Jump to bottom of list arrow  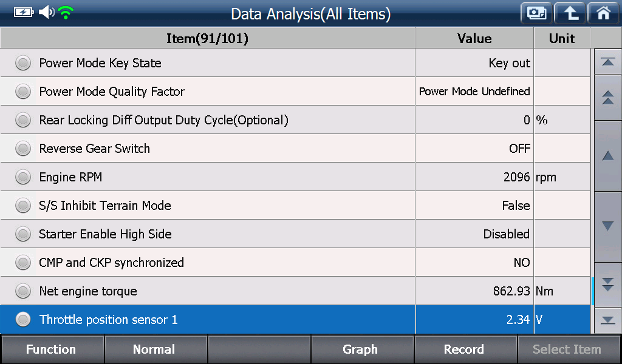[607, 320]
